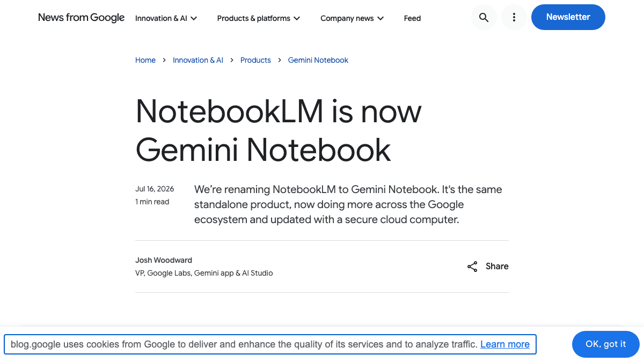
Task: Go to News from Google logo
Action: pyautogui.click(x=82, y=18)
